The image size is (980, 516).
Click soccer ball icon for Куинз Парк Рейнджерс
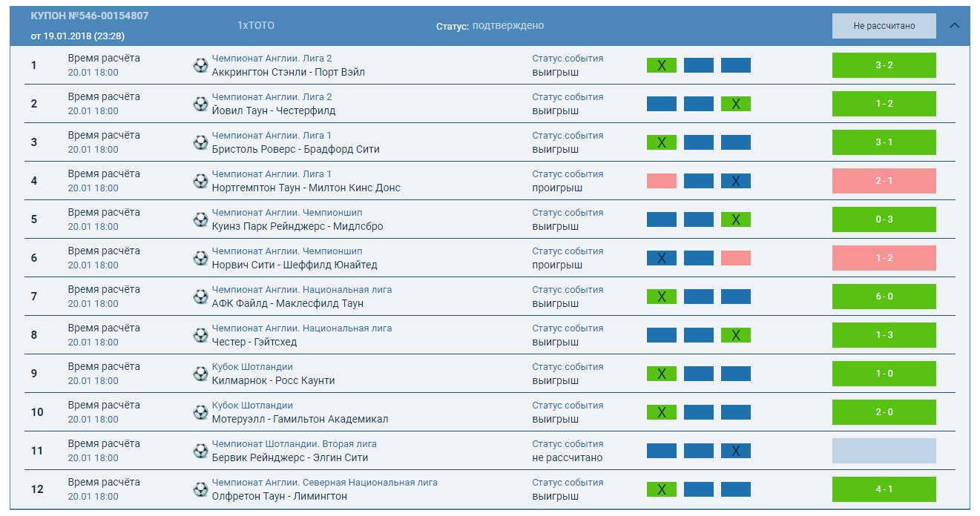pos(200,219)
